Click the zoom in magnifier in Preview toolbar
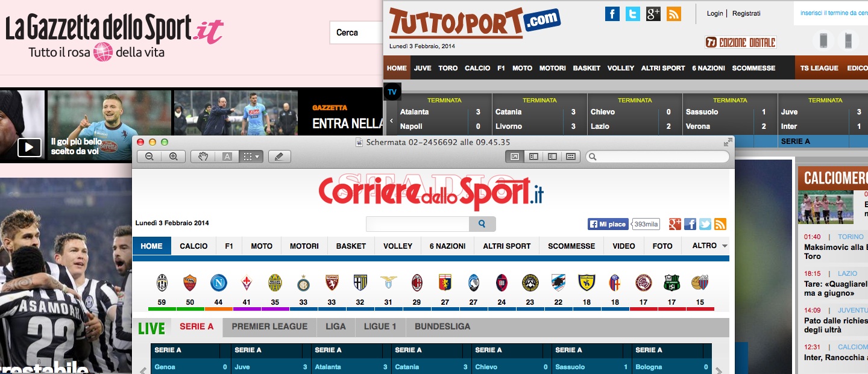 (x=173, y=157)
